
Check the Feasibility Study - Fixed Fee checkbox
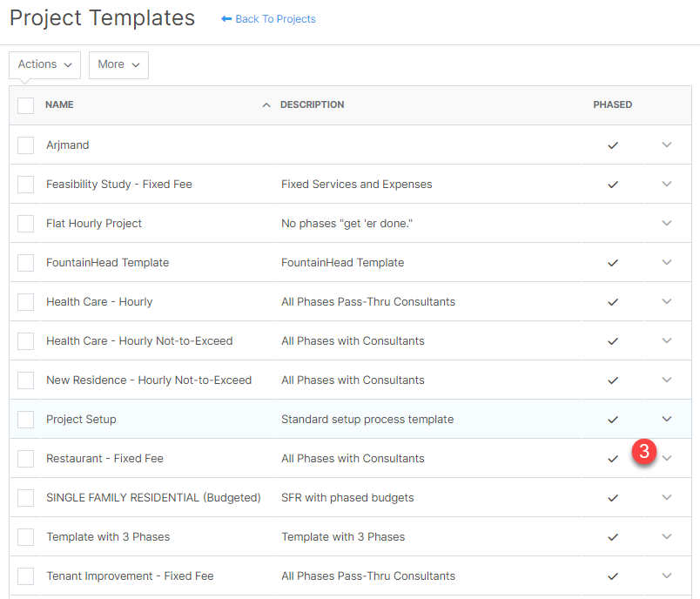coord(25,185)
